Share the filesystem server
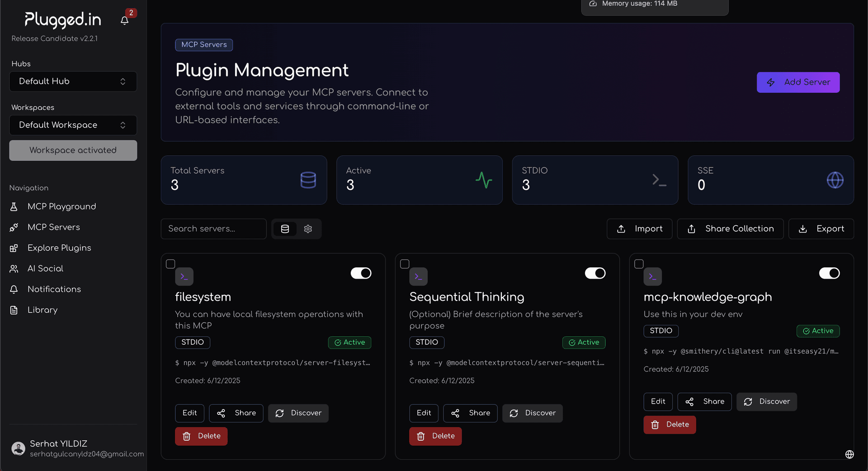Viewport: 868px width, 471px height. tap(236, 413)
